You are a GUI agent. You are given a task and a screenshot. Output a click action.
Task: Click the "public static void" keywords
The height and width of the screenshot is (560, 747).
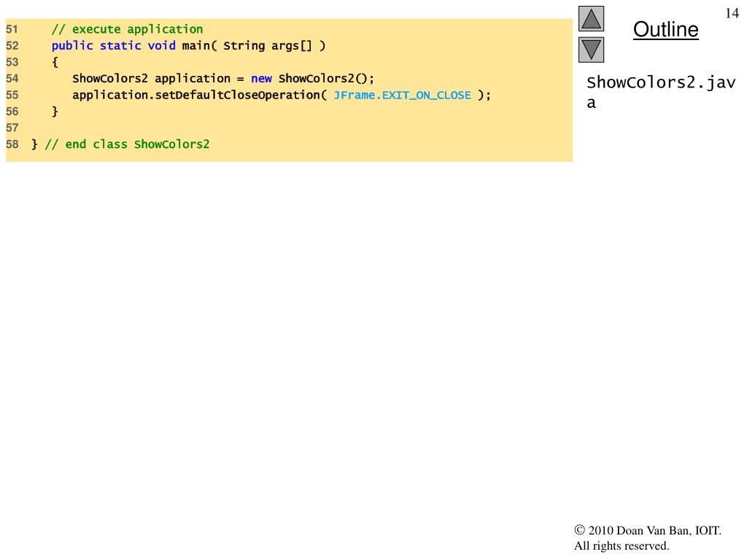click(x=113, y=46)
